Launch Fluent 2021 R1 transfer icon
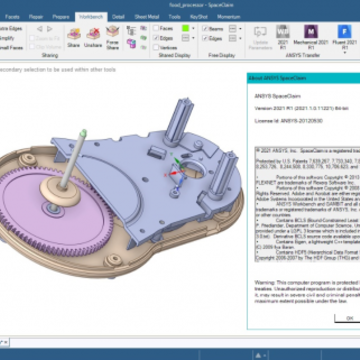 [x=344, y=32]
